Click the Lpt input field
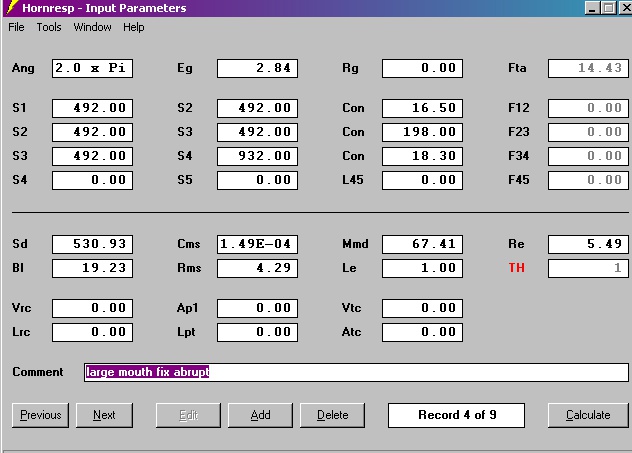 point(258,332)
